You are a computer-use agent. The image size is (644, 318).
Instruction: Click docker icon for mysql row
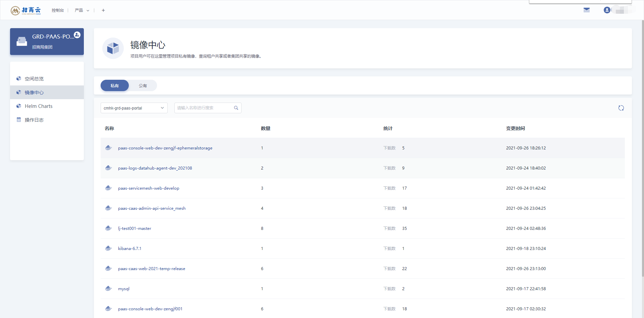pos(108,289)
